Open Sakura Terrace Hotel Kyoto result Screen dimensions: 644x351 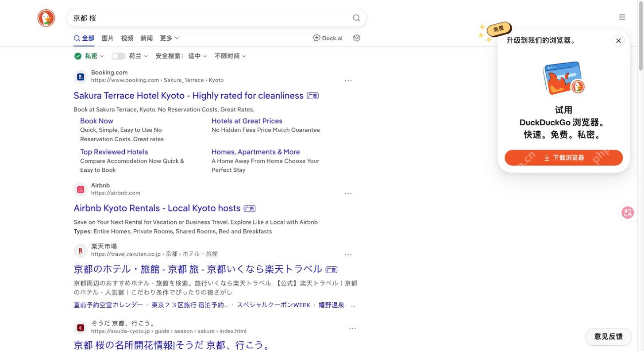(189, 96)
